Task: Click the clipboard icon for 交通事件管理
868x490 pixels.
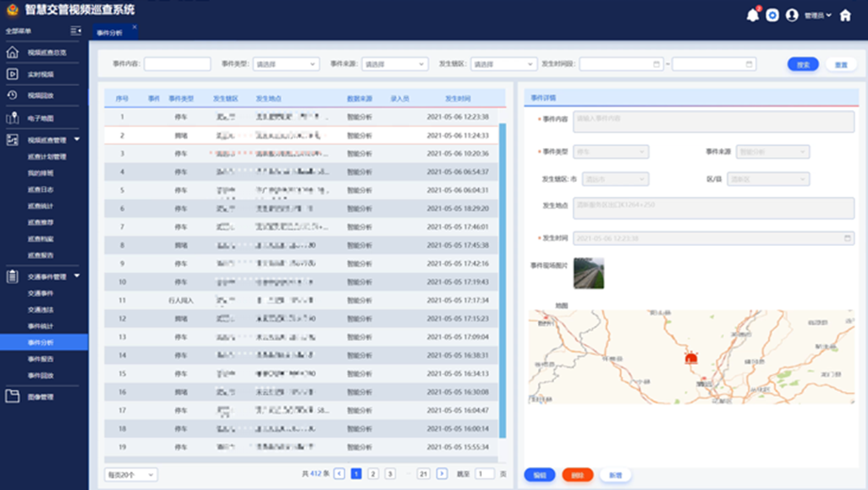Action: [x=12, y=276]
